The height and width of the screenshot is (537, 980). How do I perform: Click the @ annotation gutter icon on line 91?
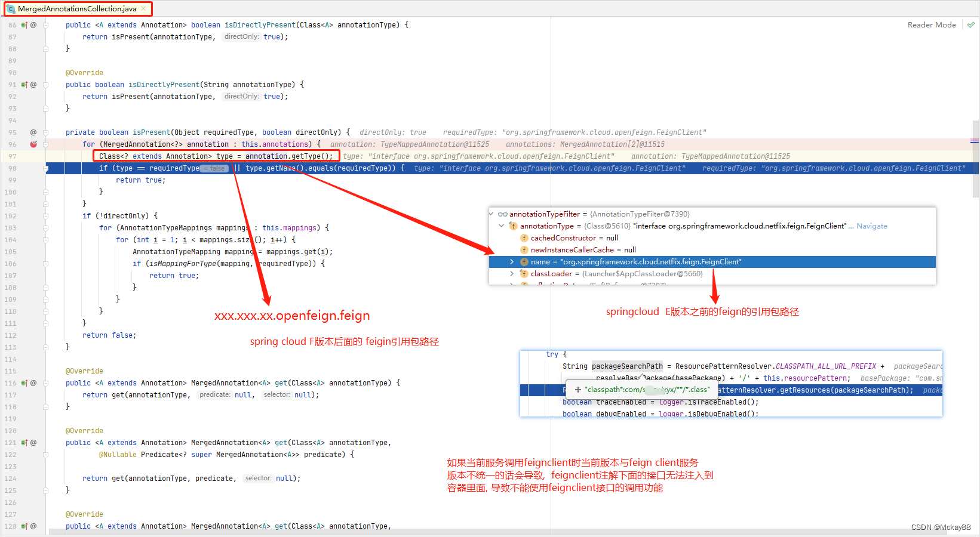[33, 85]
